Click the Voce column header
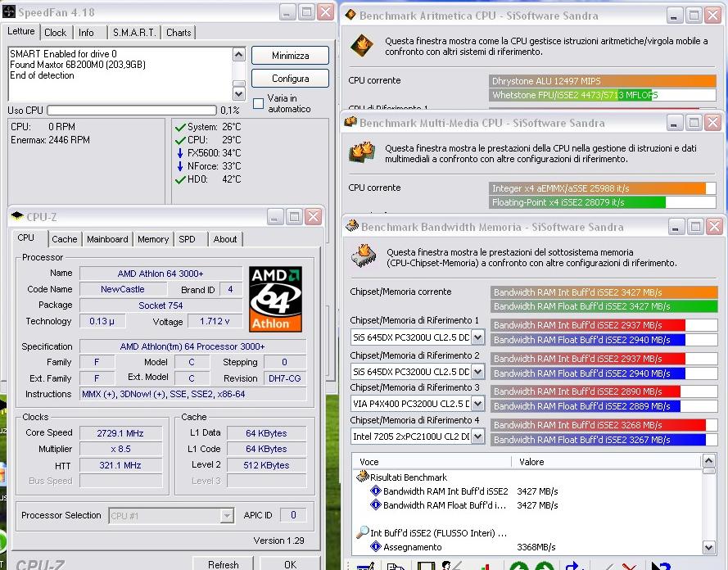This screenshot has width=728, height=570. (x=432, y=462)
